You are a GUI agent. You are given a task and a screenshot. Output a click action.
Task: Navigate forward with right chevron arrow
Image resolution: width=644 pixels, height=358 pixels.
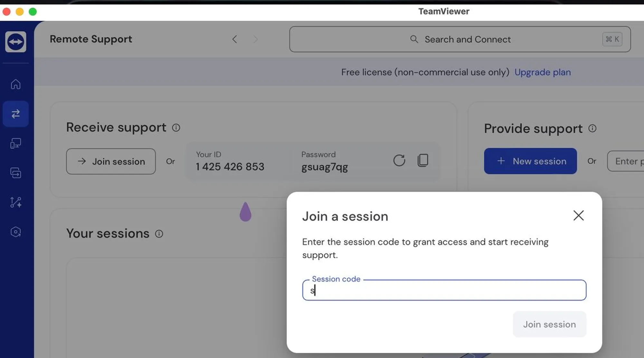click(x=256, y=39)
